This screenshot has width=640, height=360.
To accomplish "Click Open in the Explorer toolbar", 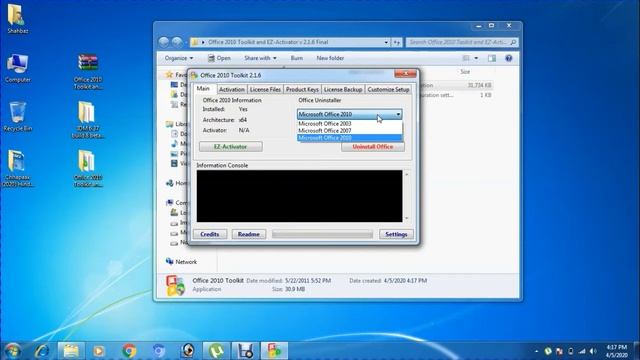I will click(219, 58).
